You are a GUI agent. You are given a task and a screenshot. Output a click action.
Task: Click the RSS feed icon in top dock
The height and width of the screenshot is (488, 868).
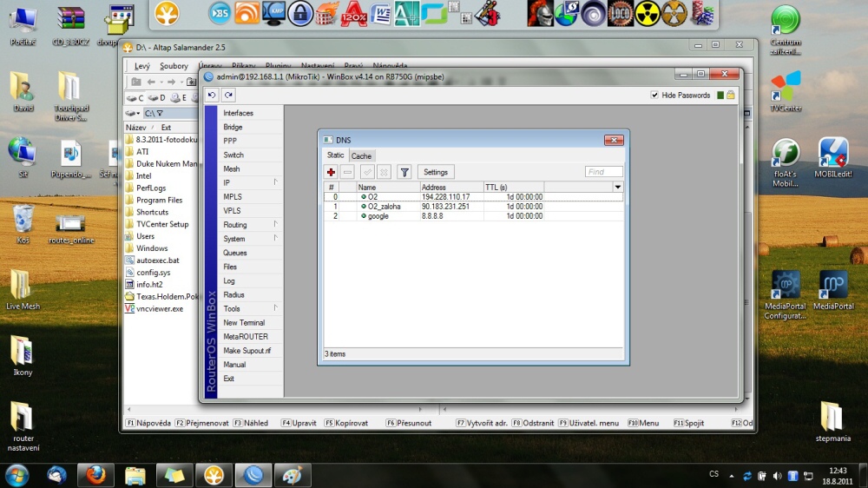(247, 14)
